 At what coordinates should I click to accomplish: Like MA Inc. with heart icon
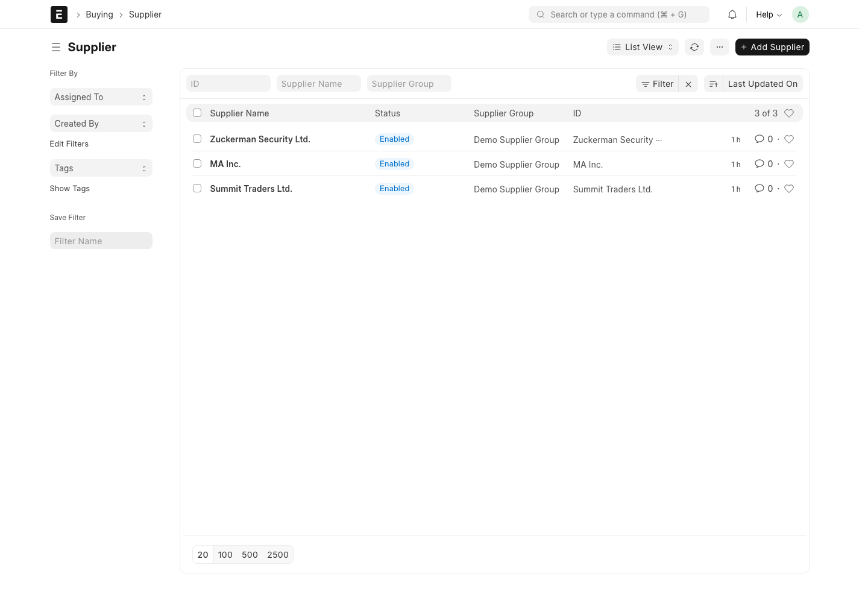pyautogui.click(x=789, y=164)
